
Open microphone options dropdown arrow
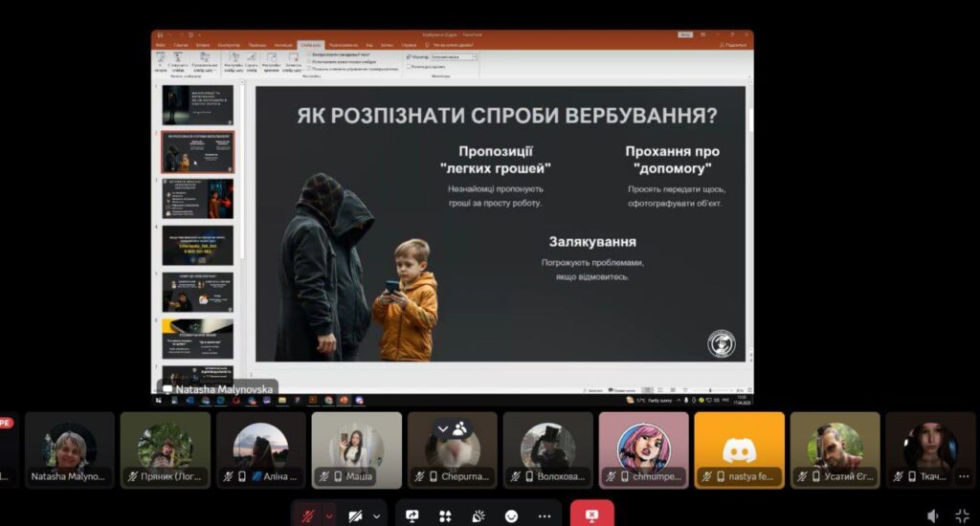click(330, 515)
